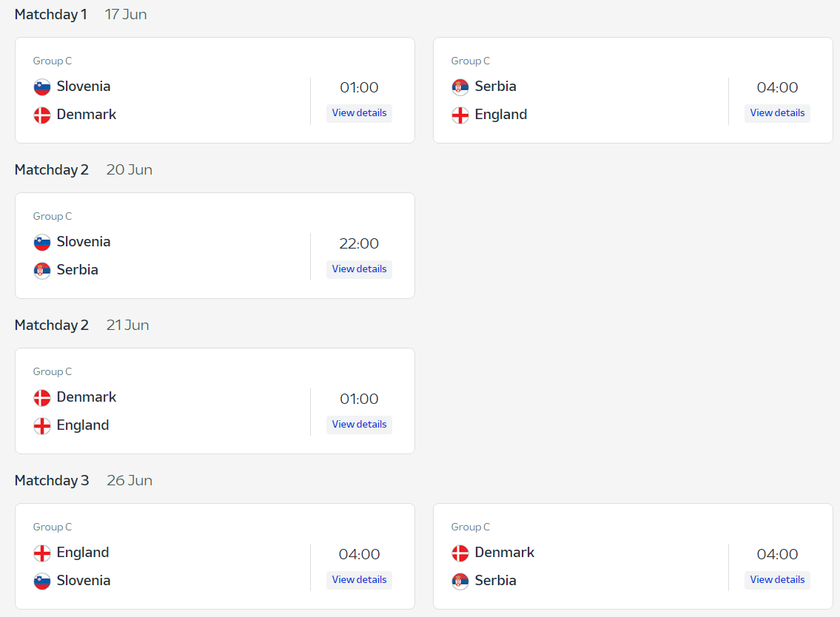Screen dimensions: 840x617
Task: Select England team name in Denmark–England match
Action: point(83,425)
